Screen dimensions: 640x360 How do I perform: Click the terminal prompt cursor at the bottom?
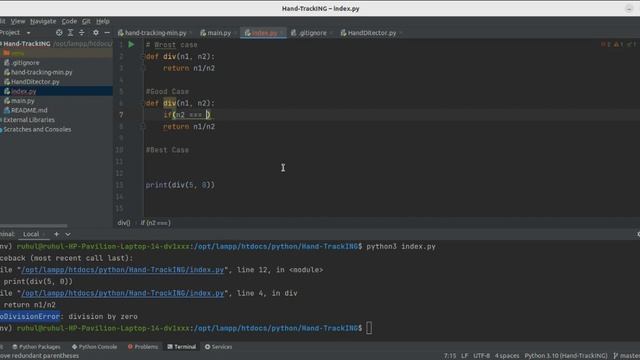[369, 328]
